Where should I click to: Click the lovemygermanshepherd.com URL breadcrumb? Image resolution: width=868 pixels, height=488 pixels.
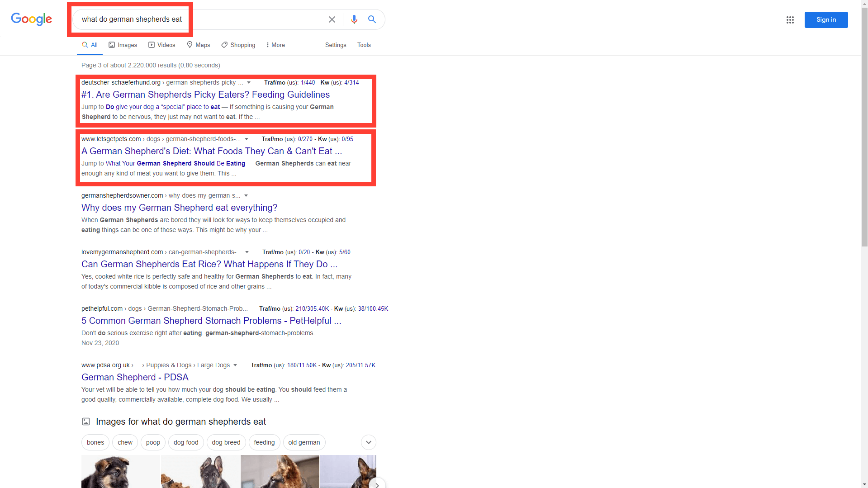(x=161, y=252)
